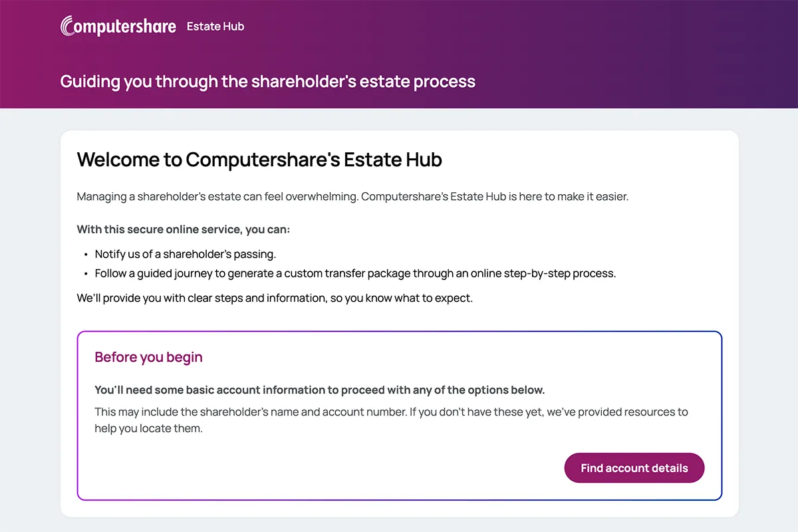Select the Computershare brand mark icon
Viewport: 798px width, 532px height.
65,25
